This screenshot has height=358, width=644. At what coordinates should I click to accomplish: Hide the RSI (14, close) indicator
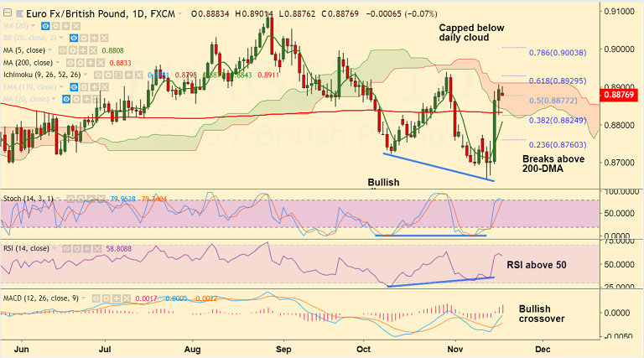coord(66,249)
